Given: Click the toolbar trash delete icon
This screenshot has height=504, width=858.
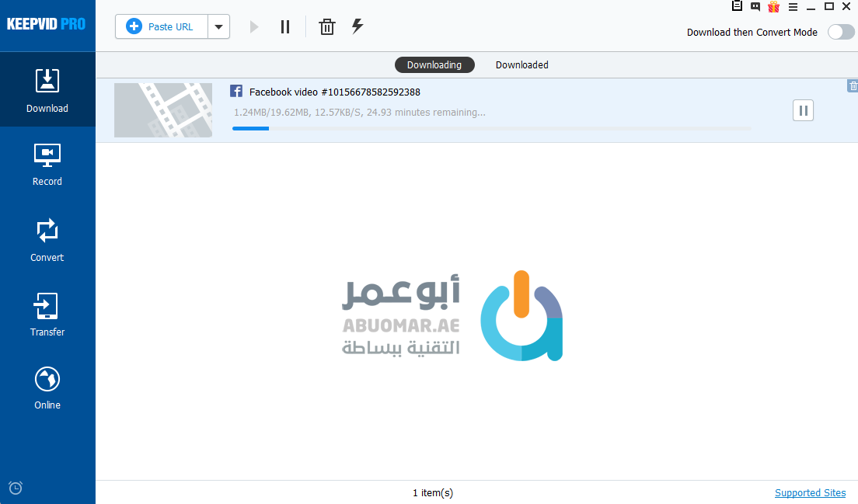Looking at the screenshot, I should click(327, 27).
